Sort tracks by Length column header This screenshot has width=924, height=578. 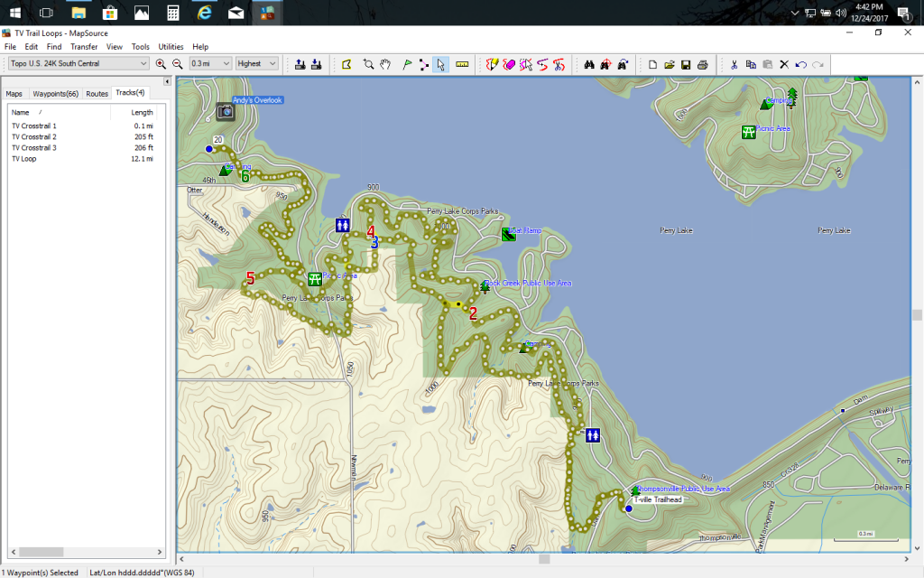click(134, 112)
